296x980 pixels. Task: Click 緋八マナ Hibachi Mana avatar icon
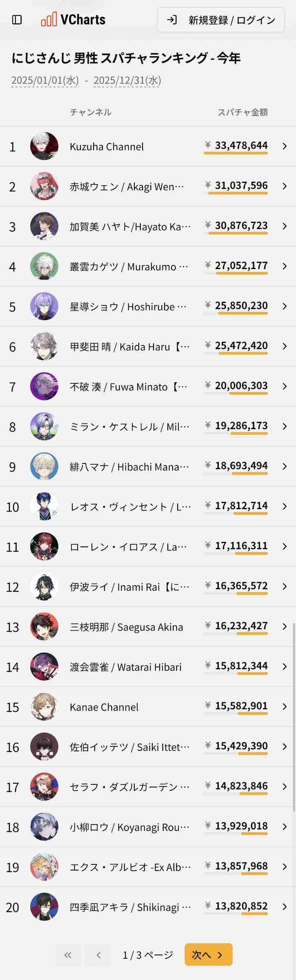pos(44,466)
